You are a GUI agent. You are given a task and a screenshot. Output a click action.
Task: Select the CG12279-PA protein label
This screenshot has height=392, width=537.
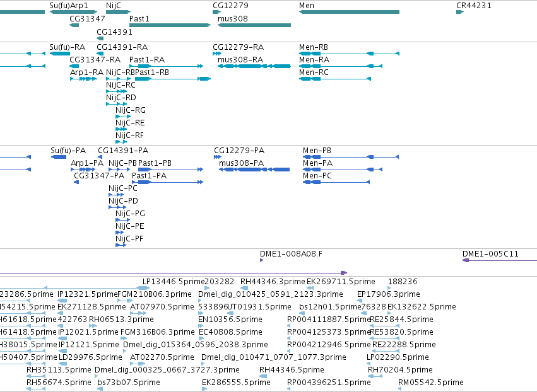pyautogui.click(x=239, y=151)
